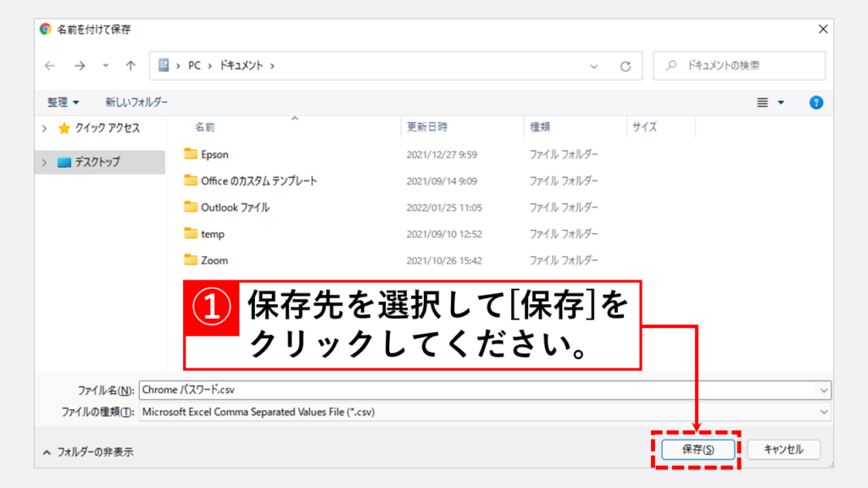The height and width of the screenshot is (488, 868).
Task: Open the 整理 menu
Action: pyautogui.click(x=63, y=103)
